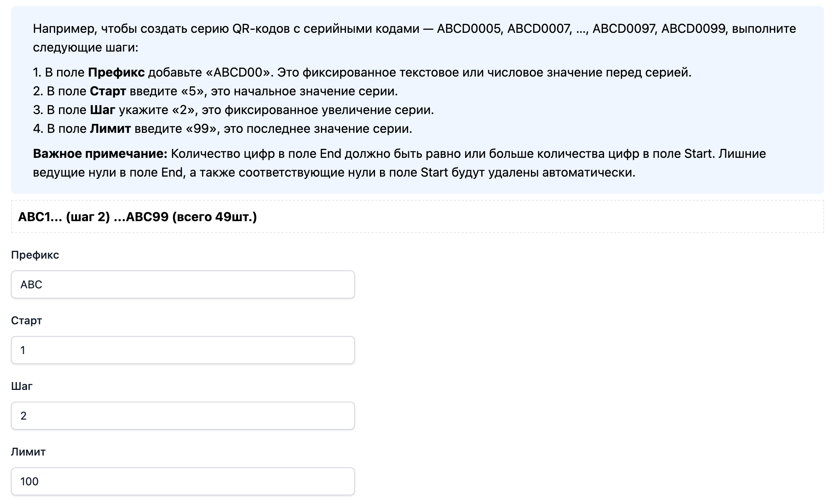This screenshot has height=504, width=839.
Task: Click the Шаг input with value 2
Action: point(183,416)
